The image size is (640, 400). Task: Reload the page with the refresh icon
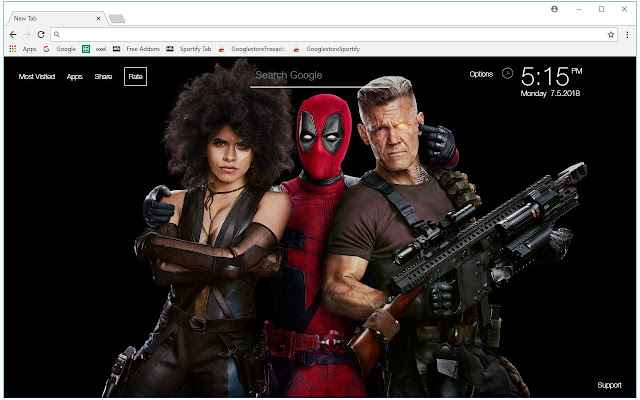pos(41,35)
